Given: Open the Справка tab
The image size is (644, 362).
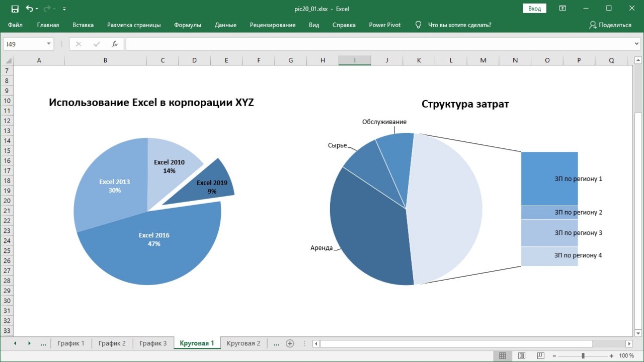Looking at the screenshot, I should [x=344, y=25].
